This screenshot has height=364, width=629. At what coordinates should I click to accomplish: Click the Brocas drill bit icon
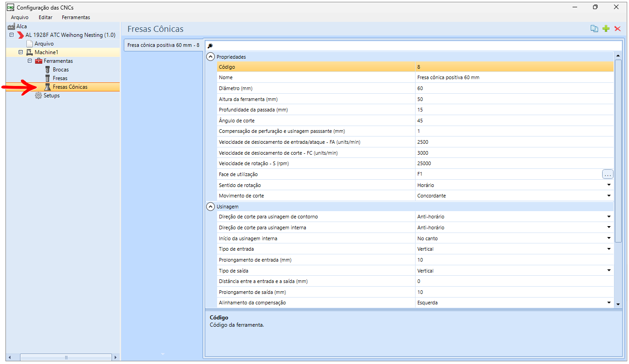coord(47,70)
